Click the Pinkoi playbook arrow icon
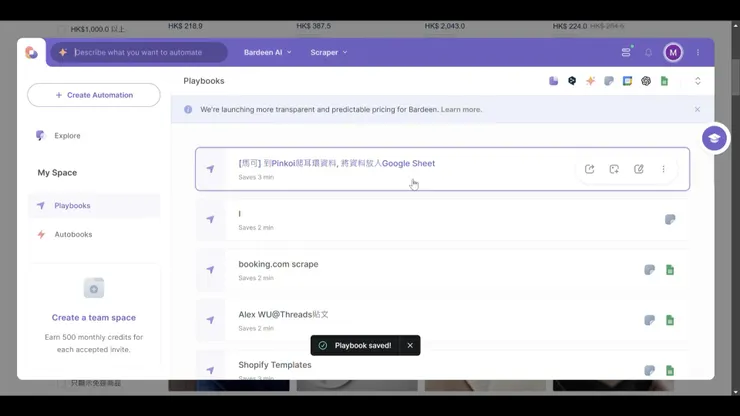The height and width of the screenshot is (416, 740). pos(210,169)
